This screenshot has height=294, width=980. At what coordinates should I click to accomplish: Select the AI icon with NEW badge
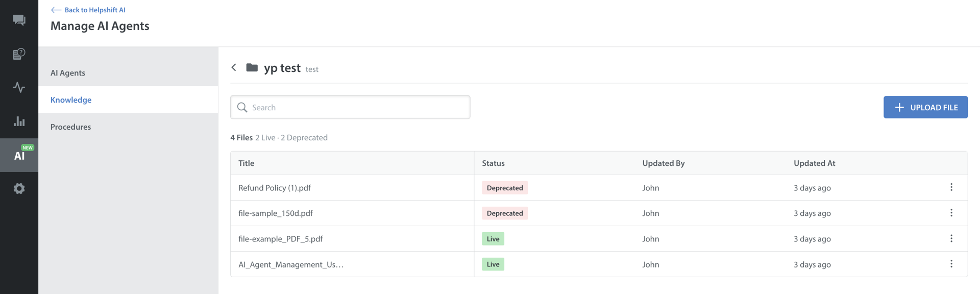pyautogui.click(x=19, y=155)
